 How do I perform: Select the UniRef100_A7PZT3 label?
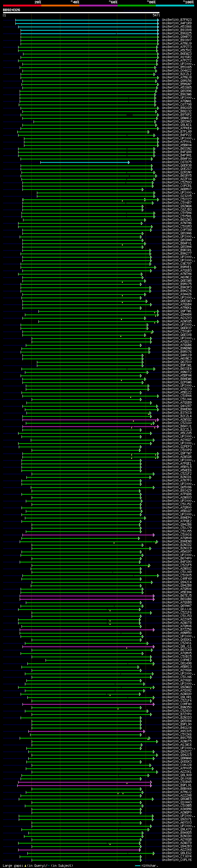coord(176,47)
